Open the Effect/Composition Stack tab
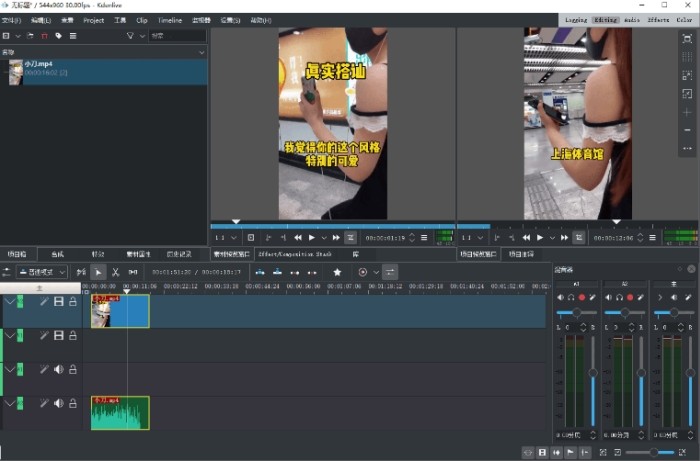This screenshot has height=461, width=700. click(x=295, y=255)
